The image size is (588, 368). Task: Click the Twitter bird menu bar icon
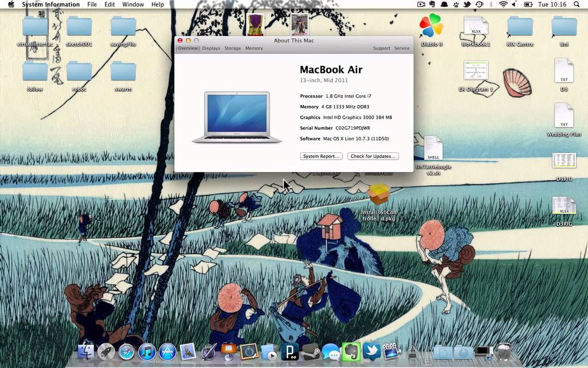tap(467, 4)
